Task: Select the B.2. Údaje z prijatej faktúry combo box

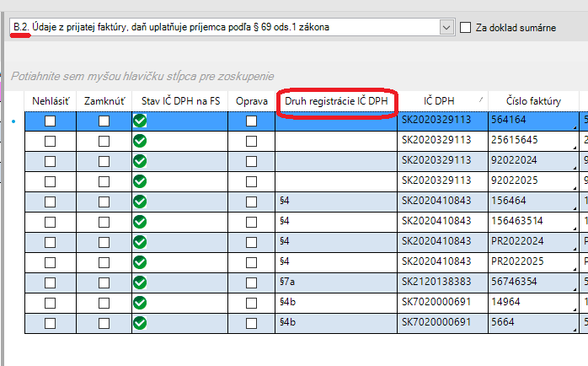Action: [x=233, y=27]
